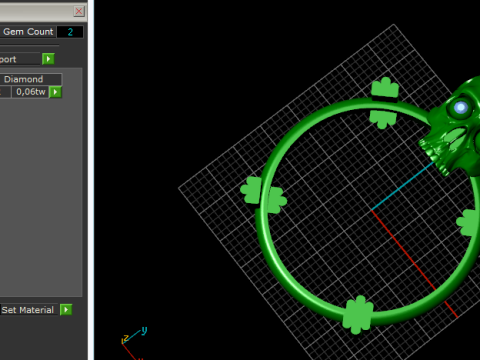
Task: Select the blue gem in the skull's eye
Action: point(461,107)
